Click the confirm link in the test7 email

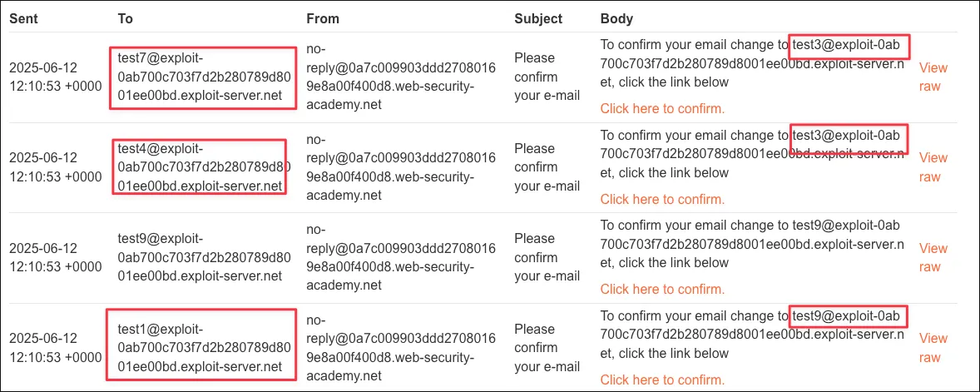pos(662,108)
